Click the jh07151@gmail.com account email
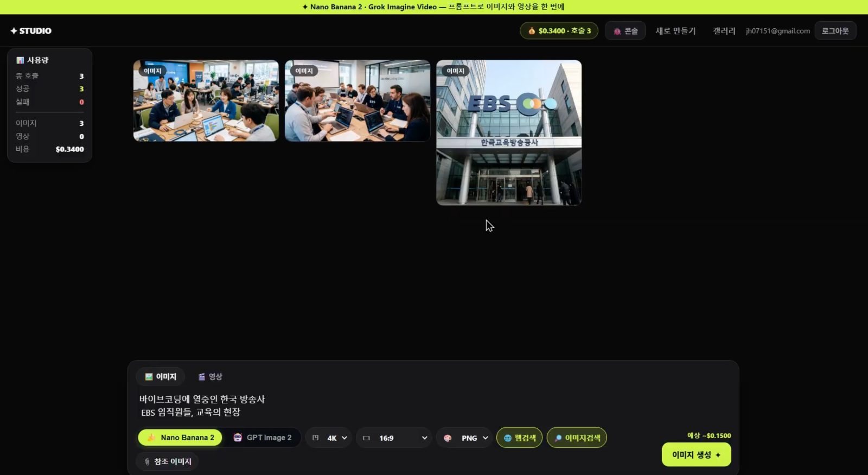Viewport: 868px width, 475px height. [777, 31]
